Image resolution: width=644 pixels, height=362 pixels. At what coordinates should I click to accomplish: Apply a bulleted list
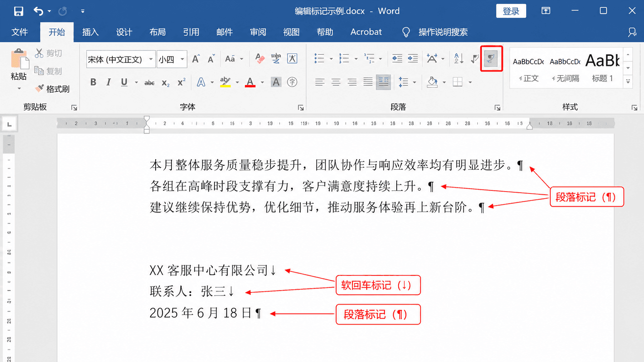point(319,58)
